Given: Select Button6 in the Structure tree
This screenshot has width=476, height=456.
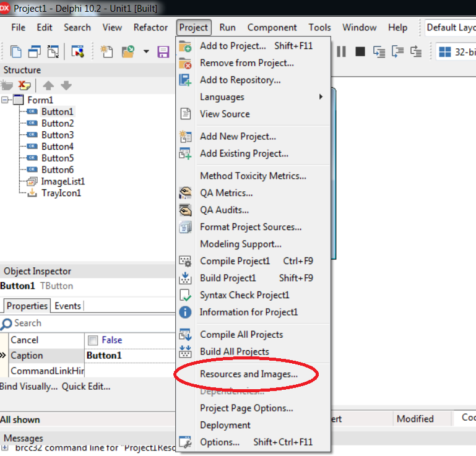Looking at the screenshot, I should 58,170.
